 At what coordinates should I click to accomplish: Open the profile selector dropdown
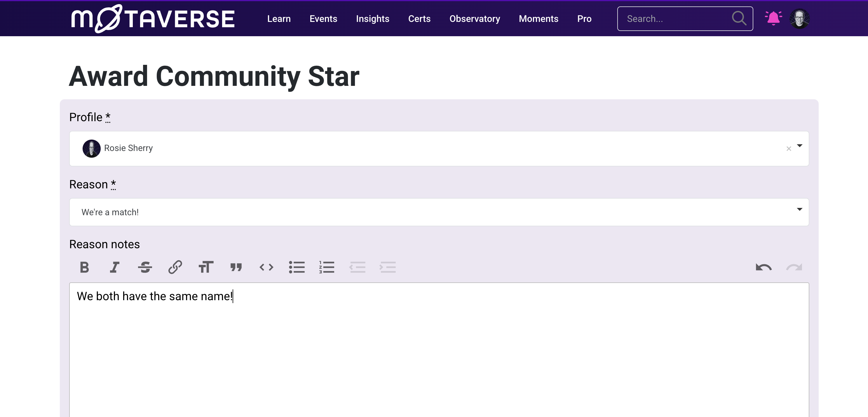800,146
